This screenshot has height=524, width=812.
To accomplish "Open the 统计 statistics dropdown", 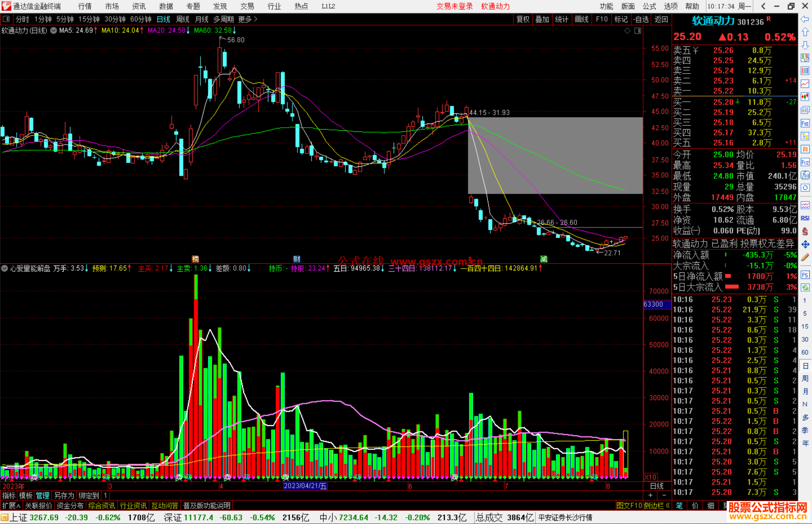I will tap(562, 19).
